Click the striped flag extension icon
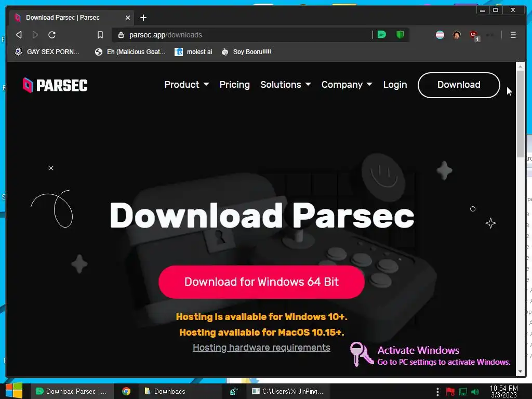 (x=440, y=35)
